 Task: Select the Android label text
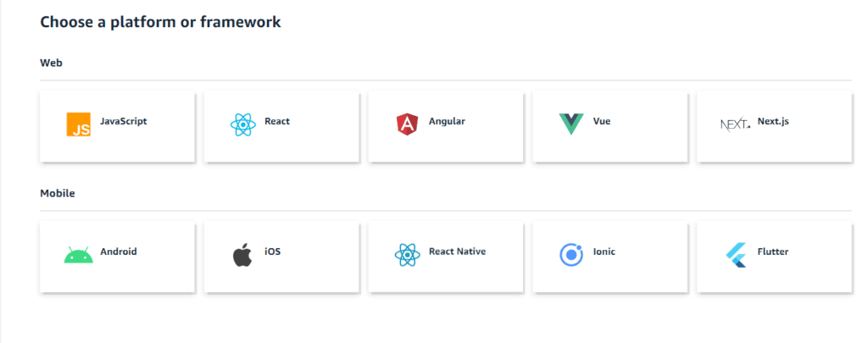coord(119,252)
